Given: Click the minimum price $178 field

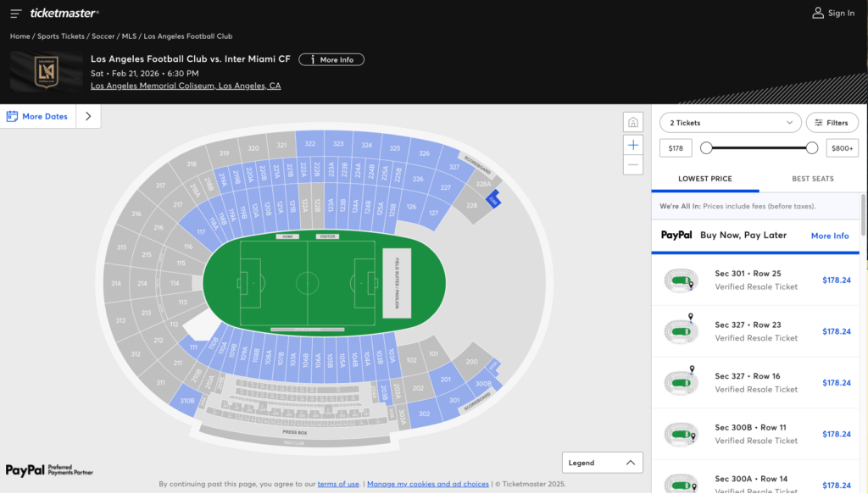Looking at the screenshot, I should point(676,148).
